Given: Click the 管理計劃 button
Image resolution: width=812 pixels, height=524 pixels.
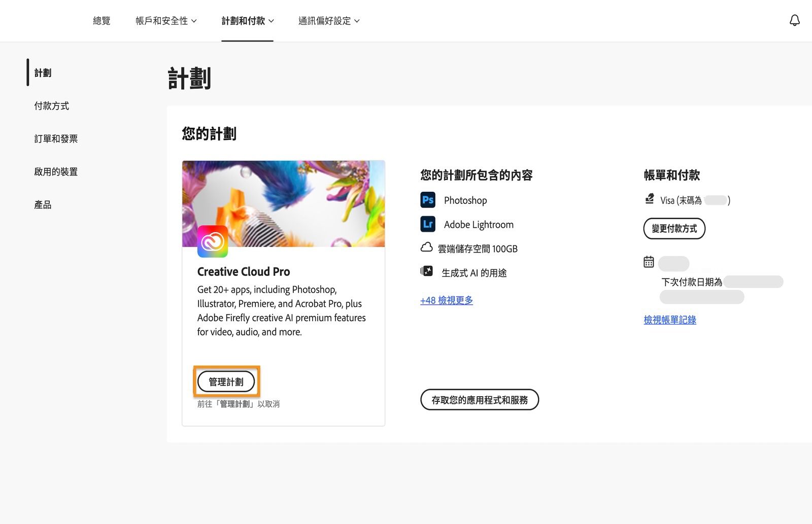Looking at the screenshot, I should pos(226,381).
